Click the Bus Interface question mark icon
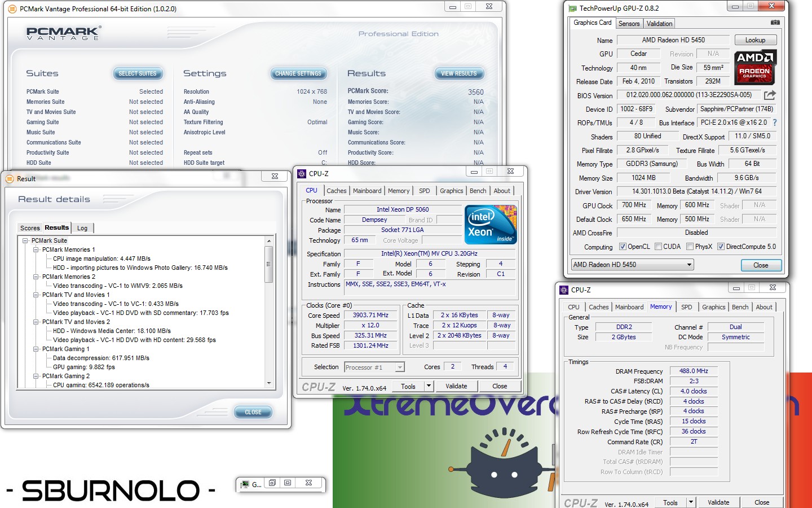The height and width of the screenshot is (508, 812). (774, 122)
